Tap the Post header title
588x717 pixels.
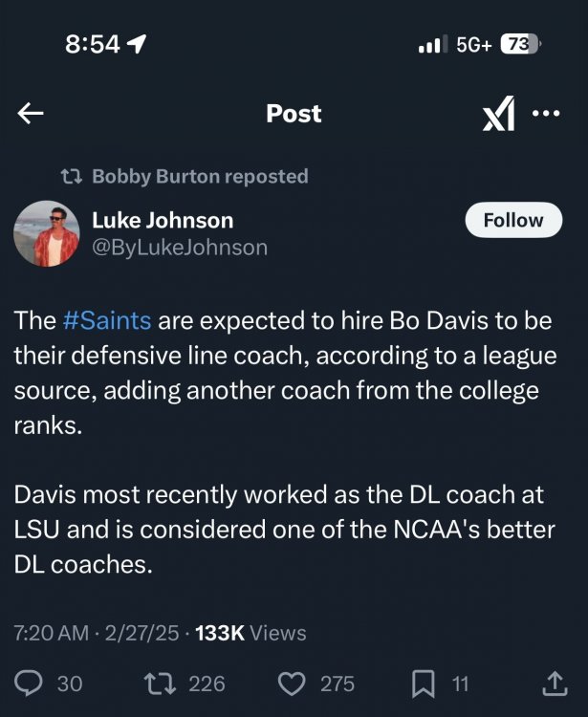(294, 114)
